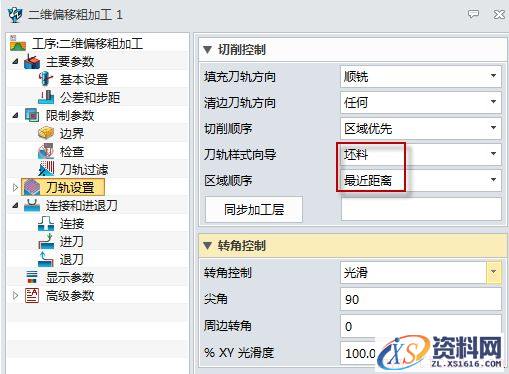The image size is (509, 374).
Task: Select 基本设置 in the tree
Action: [84, 80]
